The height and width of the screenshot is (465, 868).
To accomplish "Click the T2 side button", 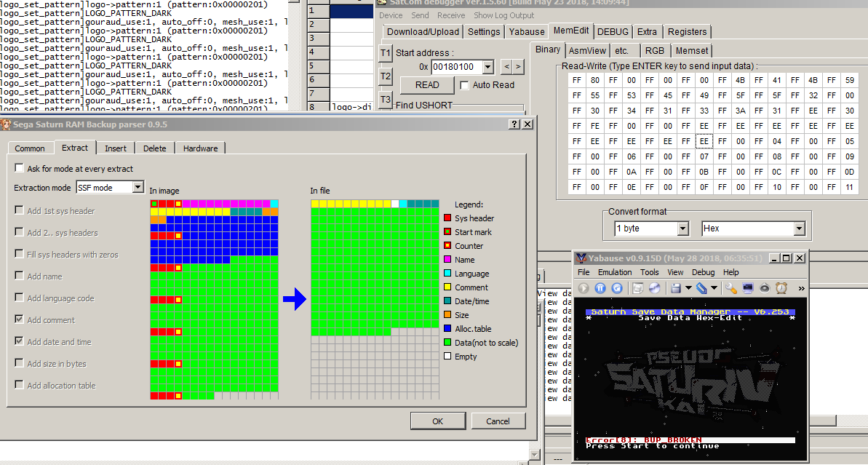I will tap(386, 76).
